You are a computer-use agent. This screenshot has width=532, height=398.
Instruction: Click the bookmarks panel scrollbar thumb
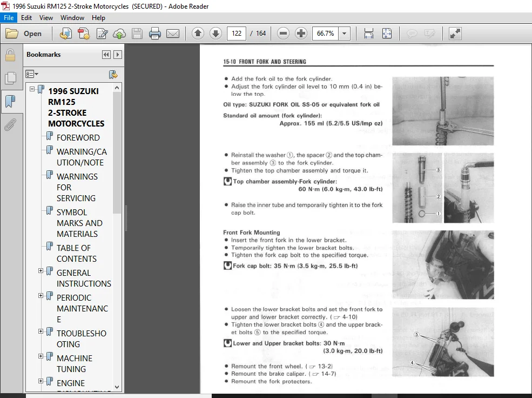[x=117, y=153]
